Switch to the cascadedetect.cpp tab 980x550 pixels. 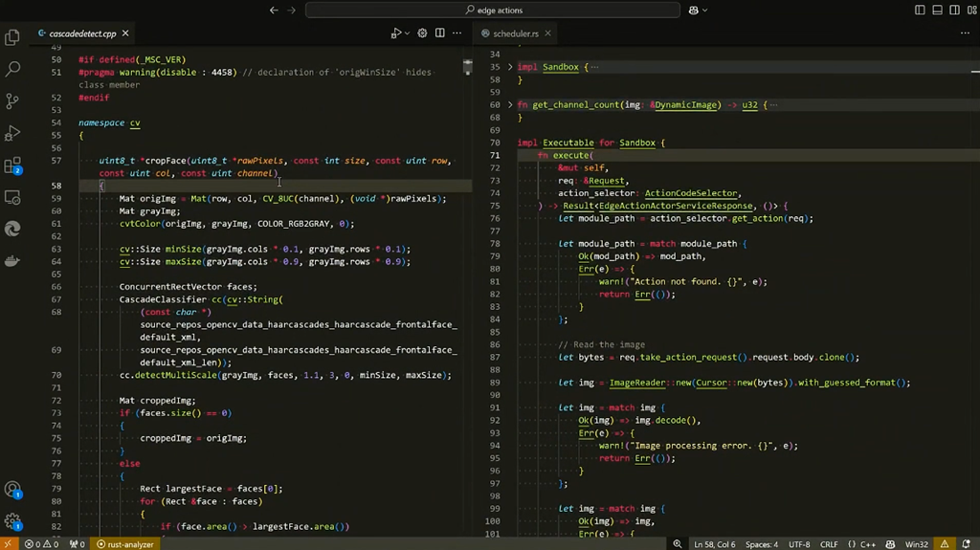click(82, 33)
